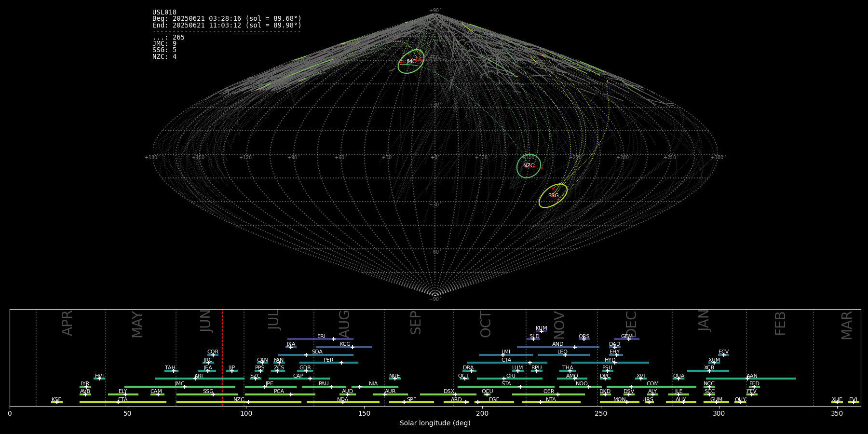This screenshot has height=434, width=868.
Task: Click the 'JMC: 9' count in the header
Action: click(x=164, y=43)
